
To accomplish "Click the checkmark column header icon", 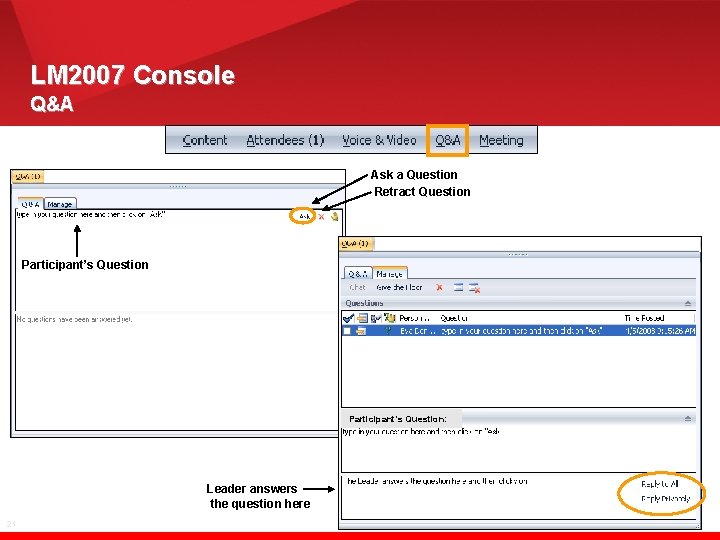I will tap(349, 318).
